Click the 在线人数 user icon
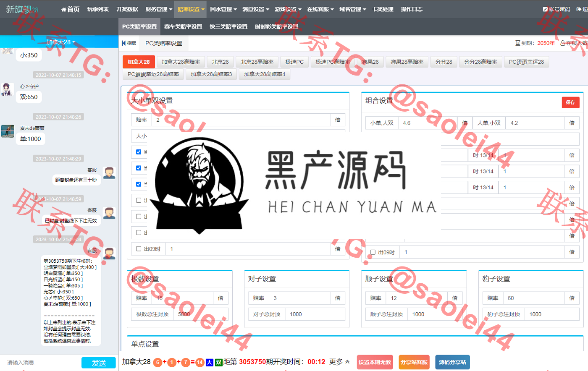The image size is (588, 371). coord(563,43)
